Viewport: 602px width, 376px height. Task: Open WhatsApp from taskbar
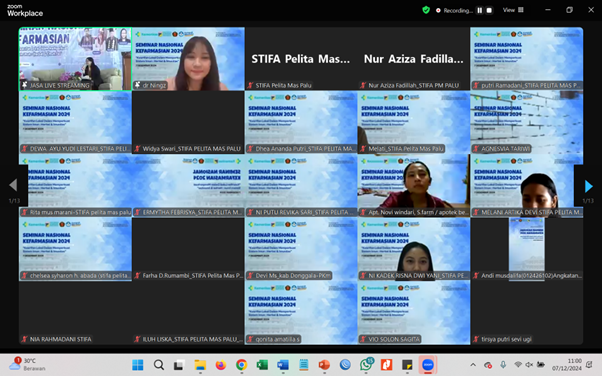pyautogui.click(x=366, y=364)
